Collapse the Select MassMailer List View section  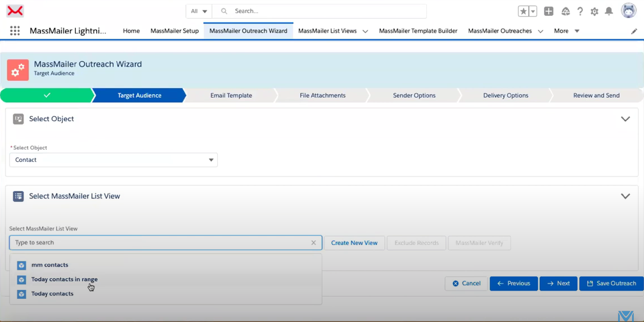625,196
